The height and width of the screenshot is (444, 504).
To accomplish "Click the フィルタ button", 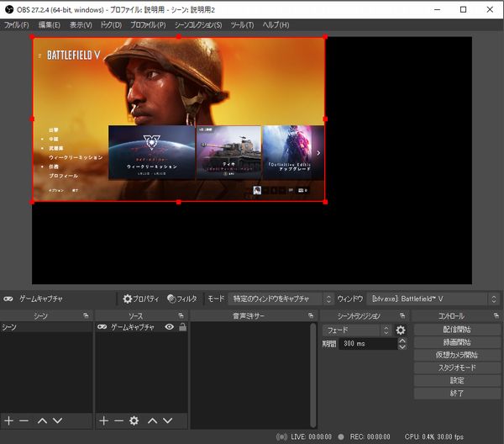I will (x=182, y=299).
